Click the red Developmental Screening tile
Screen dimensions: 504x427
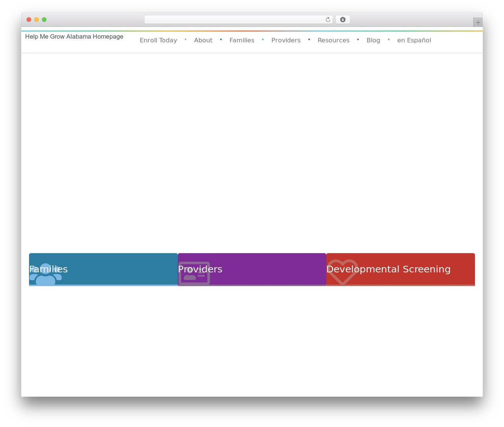(400, 269)
